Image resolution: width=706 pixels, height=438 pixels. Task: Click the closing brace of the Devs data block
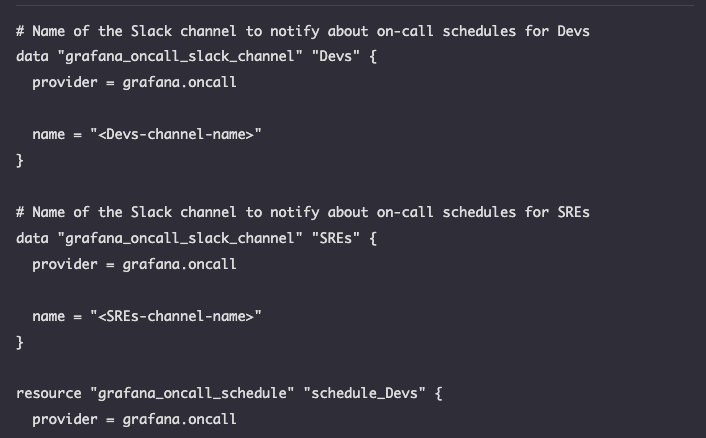click(20, 160)
